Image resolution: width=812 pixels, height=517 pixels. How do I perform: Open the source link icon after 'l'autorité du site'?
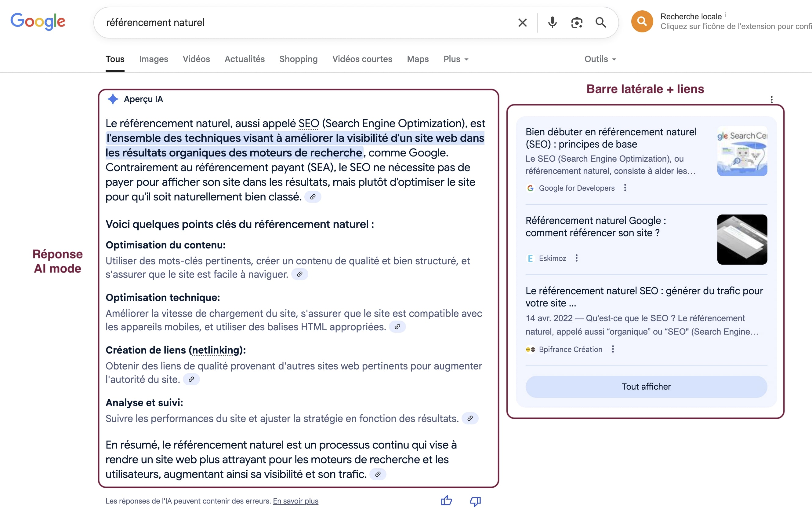[x=191, y=379]
